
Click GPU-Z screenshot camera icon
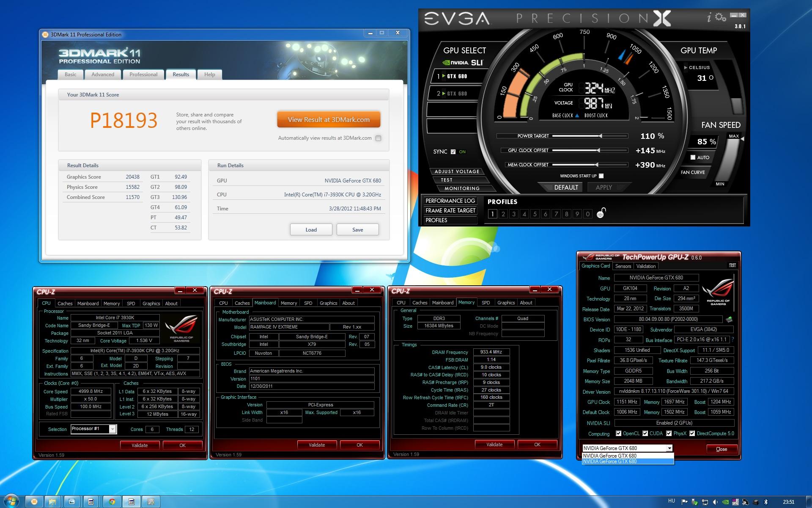pos(732,265)
